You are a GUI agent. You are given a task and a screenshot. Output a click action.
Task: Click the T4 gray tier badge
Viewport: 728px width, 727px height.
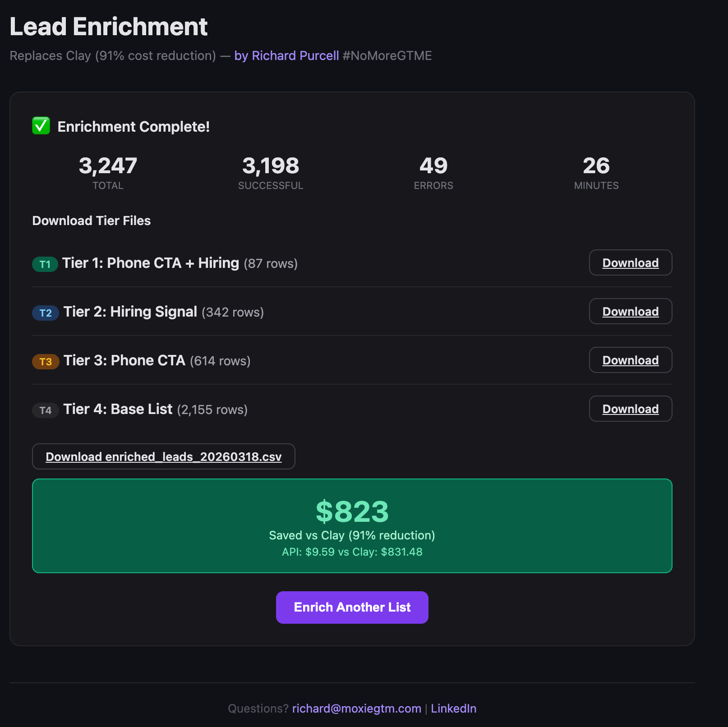tap(46, 410)
